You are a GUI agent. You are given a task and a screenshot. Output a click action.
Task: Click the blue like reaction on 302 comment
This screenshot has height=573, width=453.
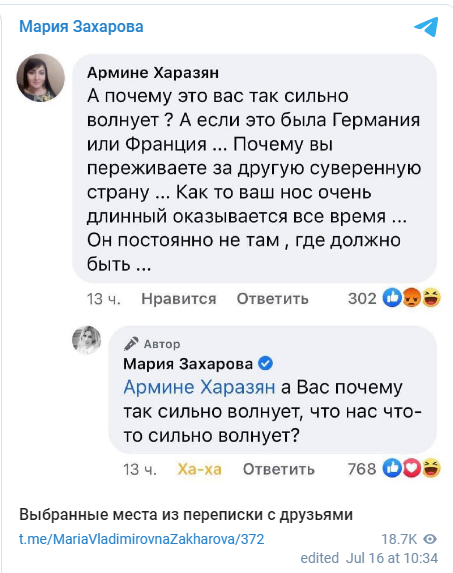(x=392, y=298)
